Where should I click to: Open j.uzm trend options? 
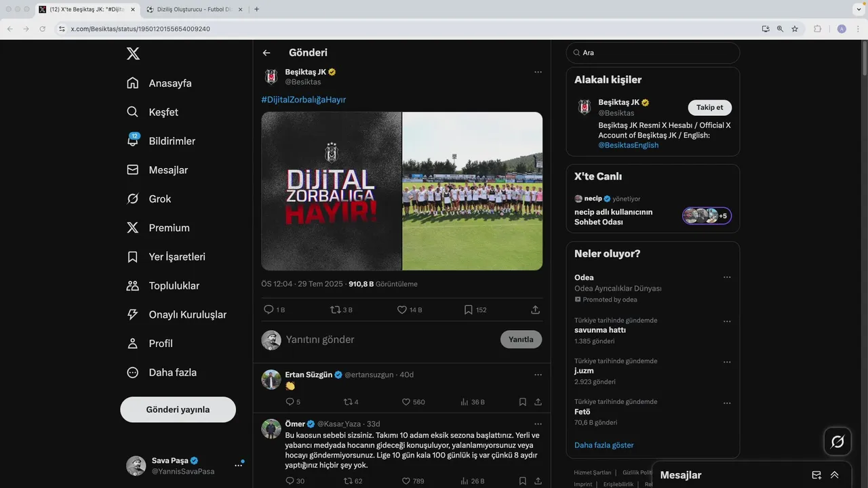(727, 362)
